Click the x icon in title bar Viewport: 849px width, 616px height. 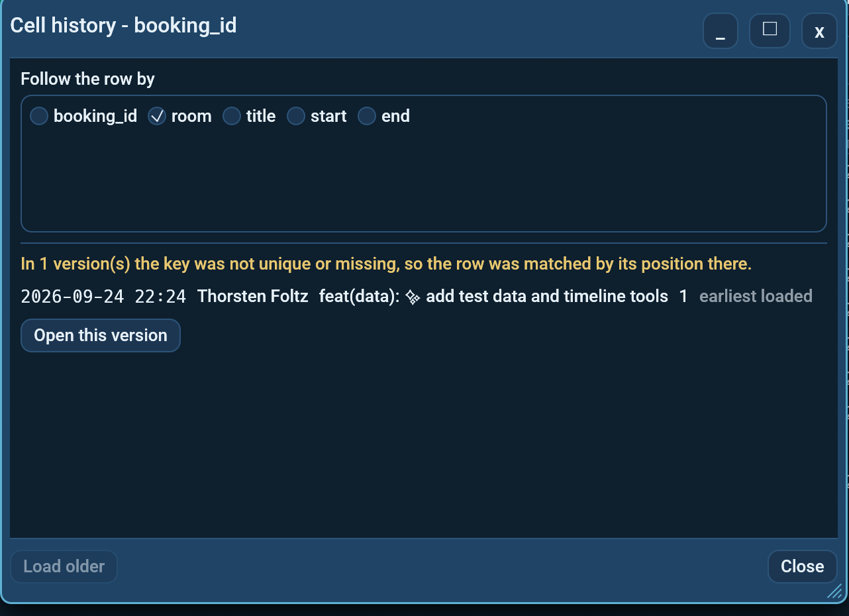point(819,31)
